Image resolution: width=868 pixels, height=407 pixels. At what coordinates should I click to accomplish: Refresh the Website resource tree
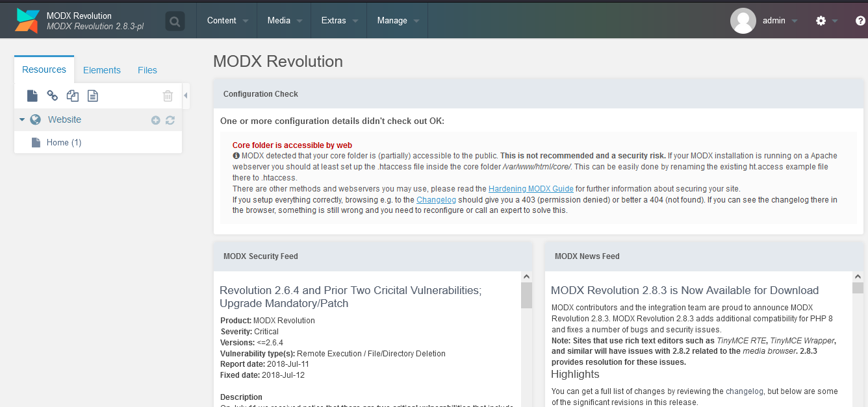tap(170, 120)
